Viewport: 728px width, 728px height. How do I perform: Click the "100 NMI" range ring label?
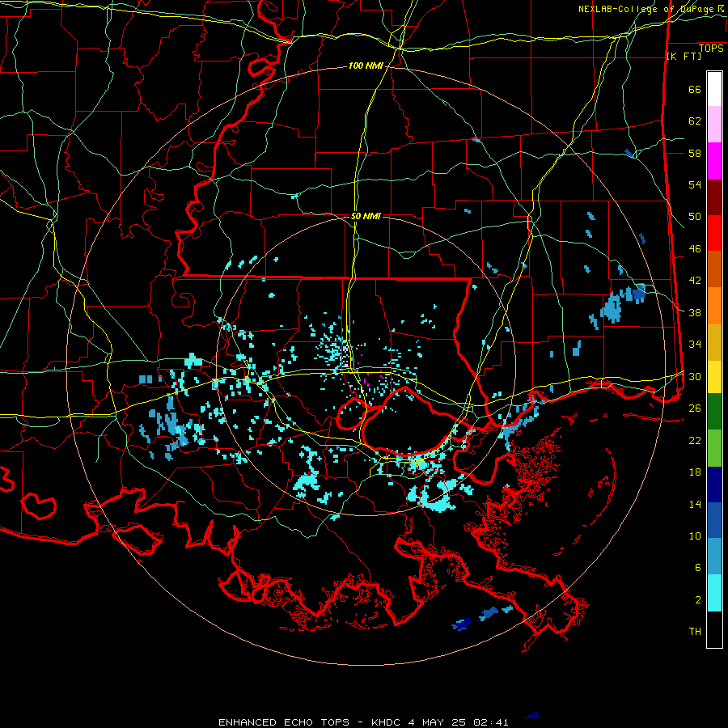tap(366, 66)
